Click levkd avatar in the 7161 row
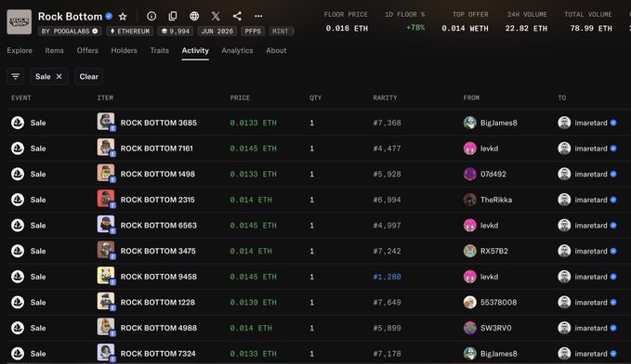The height and width of the screenshot is (364, 631). 469,149
